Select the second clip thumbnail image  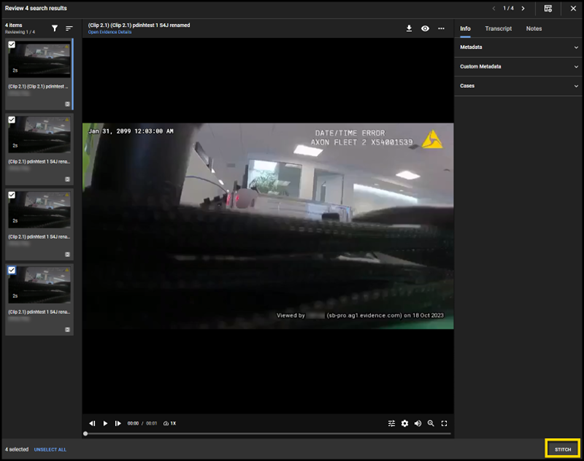click(x=39, y=135)
